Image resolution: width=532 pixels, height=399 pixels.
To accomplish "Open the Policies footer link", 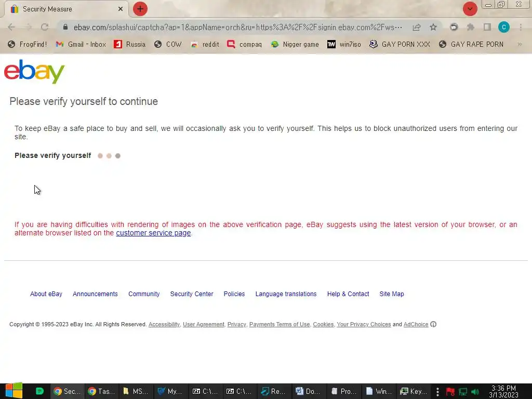I will [234, 294].
